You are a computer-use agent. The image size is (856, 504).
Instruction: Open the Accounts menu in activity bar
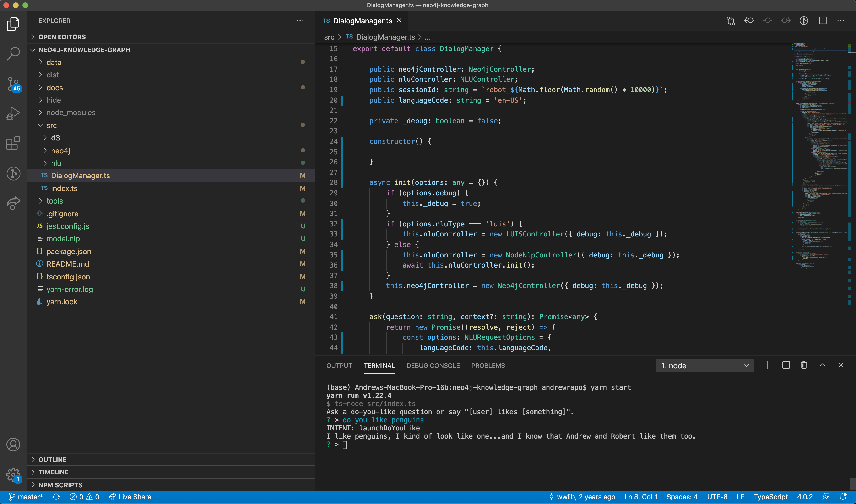tap(13, 445)
